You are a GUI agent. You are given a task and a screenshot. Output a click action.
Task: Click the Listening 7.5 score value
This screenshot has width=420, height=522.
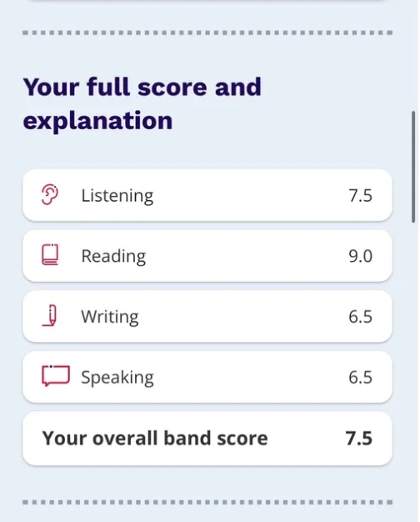[x=361, y=195]
